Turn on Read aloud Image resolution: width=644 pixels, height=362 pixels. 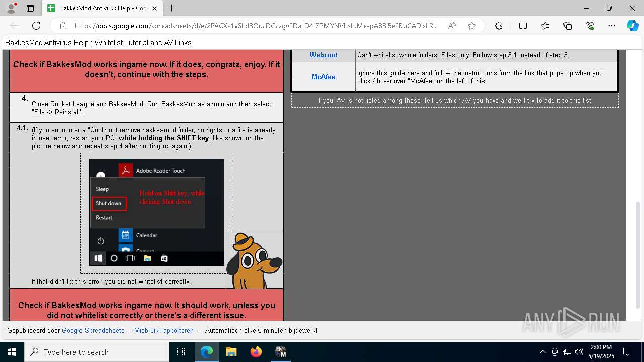pyautogui.click(x=452, y=26)
